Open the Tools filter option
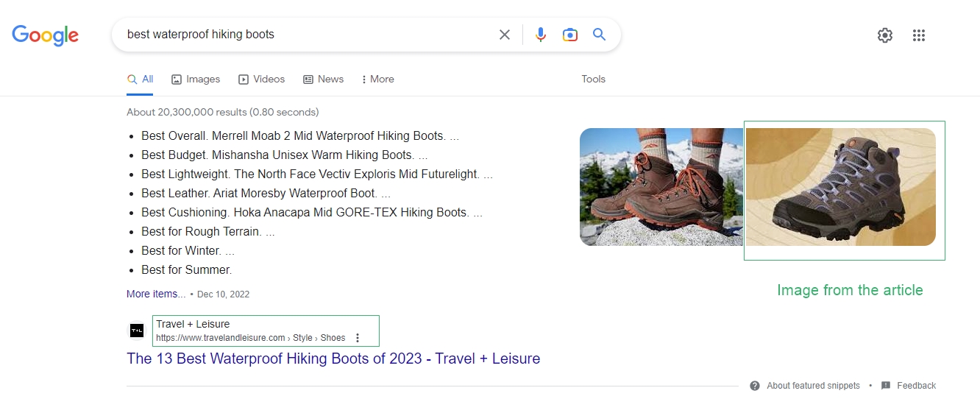 (593, 80)
